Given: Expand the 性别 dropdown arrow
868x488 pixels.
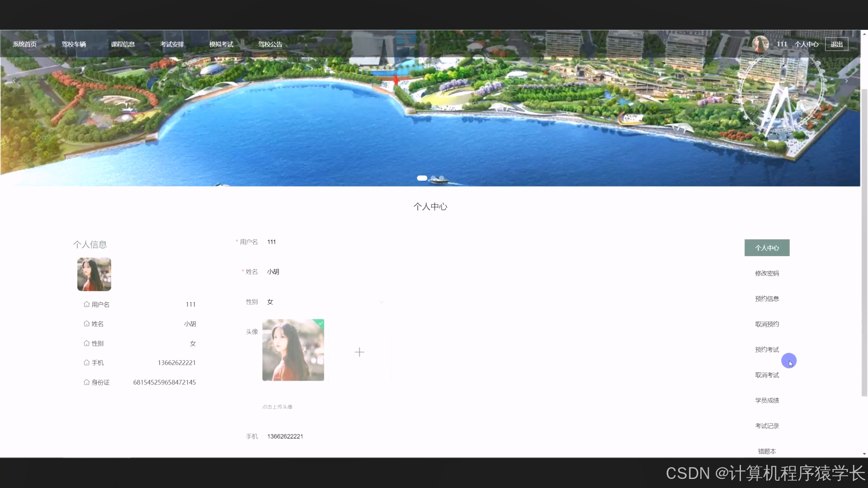Looking at the screenshot, I should click(x=382, y=302).
